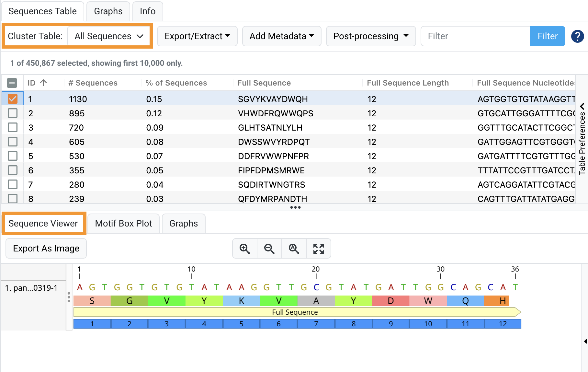This screenshot has width=588, height=372.
Task: Click the ID column sort arrow
Action: (x=43, y=83)
